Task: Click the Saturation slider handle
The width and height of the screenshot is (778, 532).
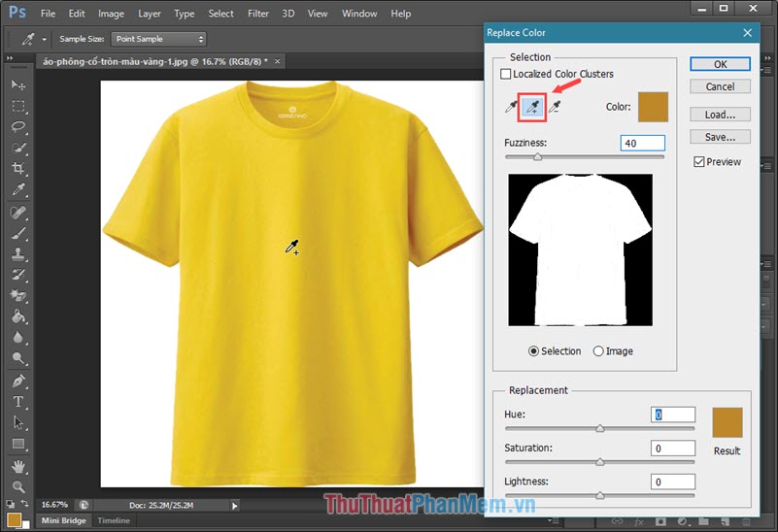Action: (600, 462)
